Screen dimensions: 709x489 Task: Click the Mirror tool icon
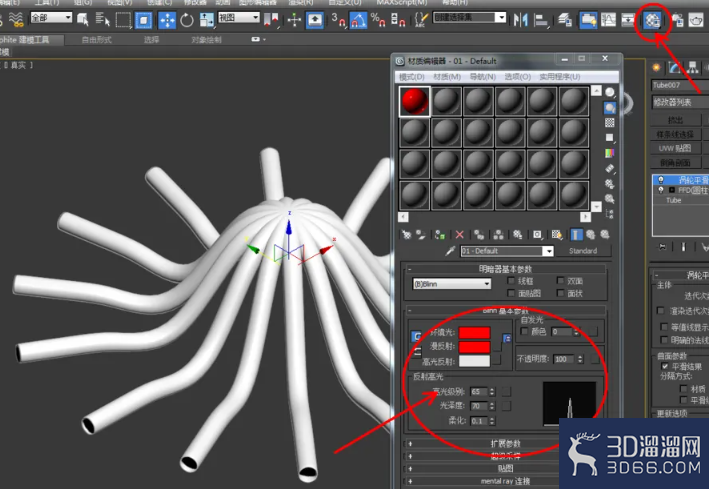pos(521,20)
